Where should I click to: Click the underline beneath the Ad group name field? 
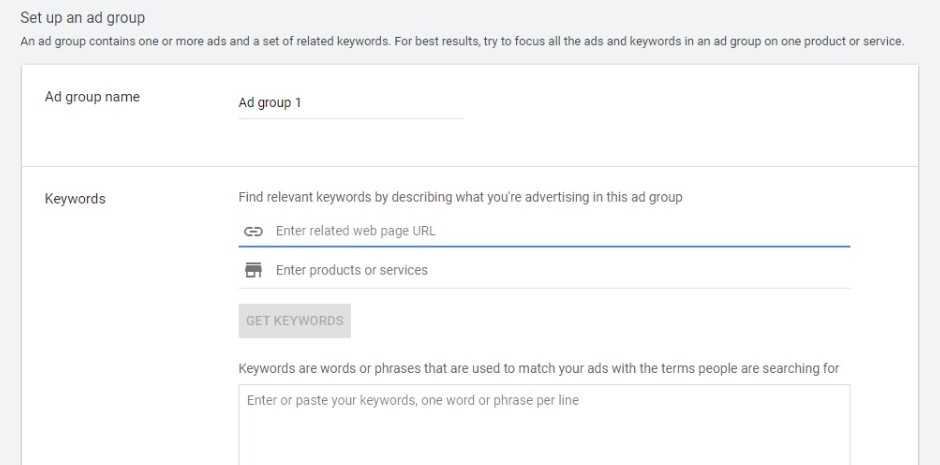(x=350, y=118)
